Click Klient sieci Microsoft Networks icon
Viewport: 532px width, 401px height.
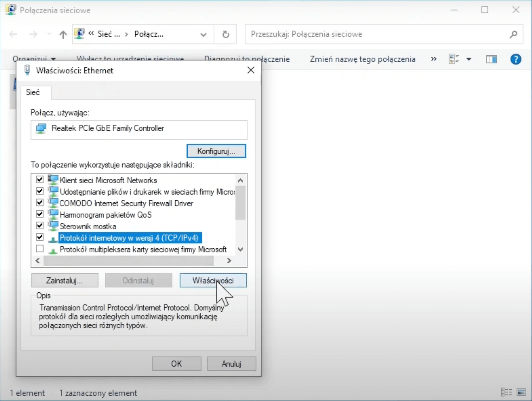coord(53,180)
